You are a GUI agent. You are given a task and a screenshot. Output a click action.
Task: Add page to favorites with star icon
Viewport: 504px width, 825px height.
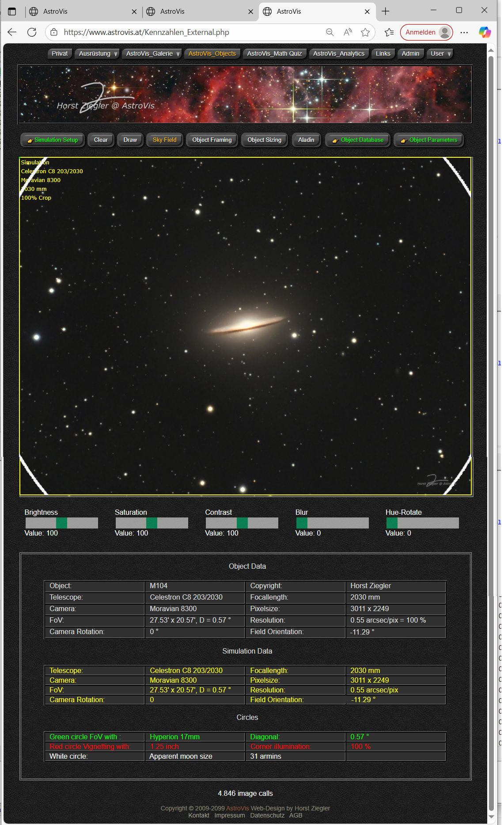point(365,32)
